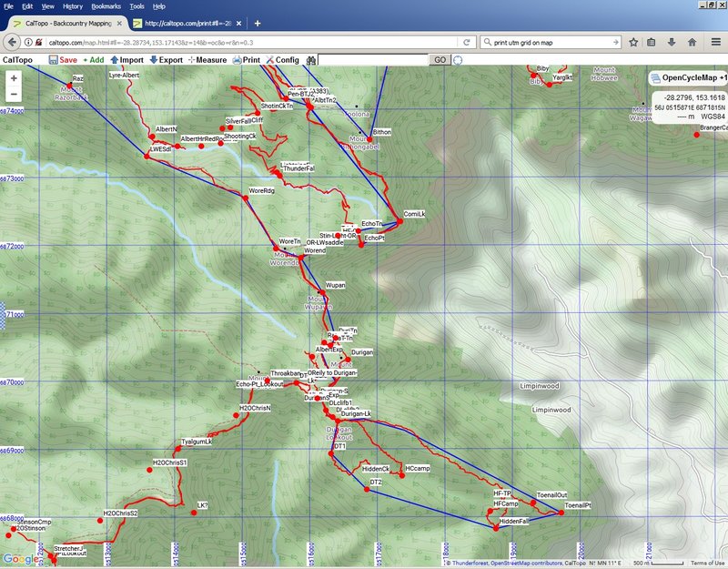Viewport: 728px width, 569px height.
Task: Close the caltopo.com/print tab
Action: point(238,24)
